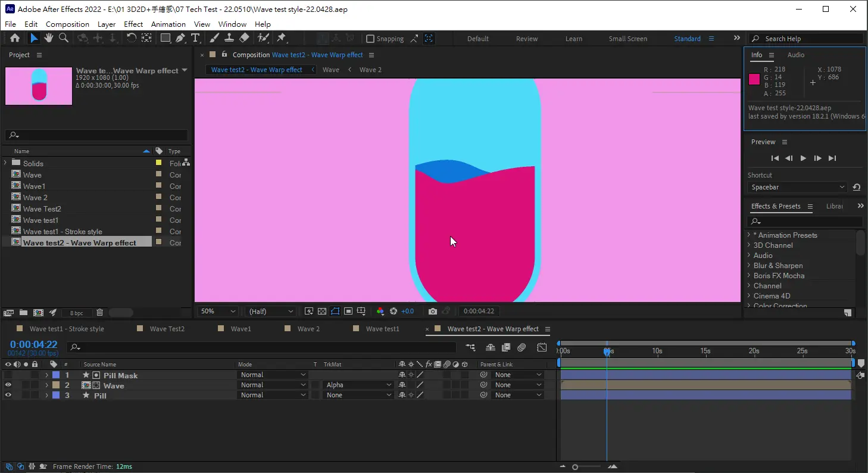
Task: Select the Eraser tool
Action: point(244,38)
